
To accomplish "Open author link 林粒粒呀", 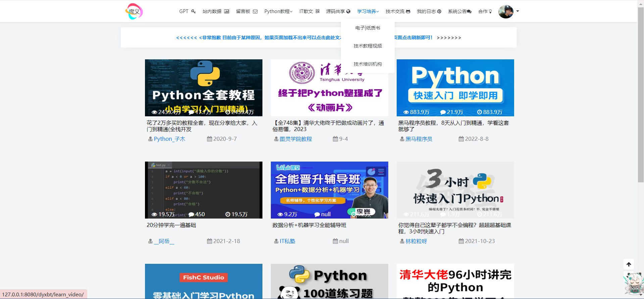I will [416, 241].
